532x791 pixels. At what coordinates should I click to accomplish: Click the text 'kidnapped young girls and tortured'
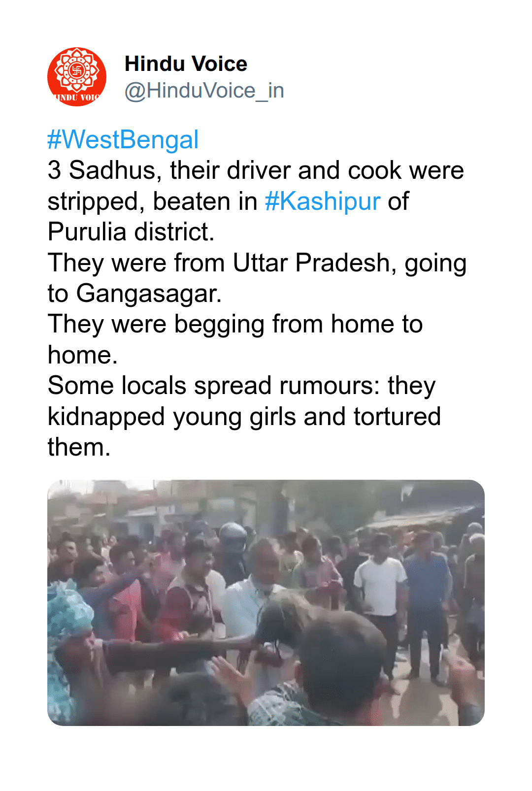[244, 417]
